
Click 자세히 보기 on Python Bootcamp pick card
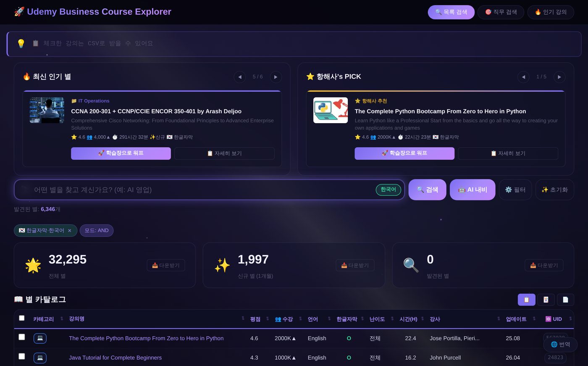click(508, 153)
